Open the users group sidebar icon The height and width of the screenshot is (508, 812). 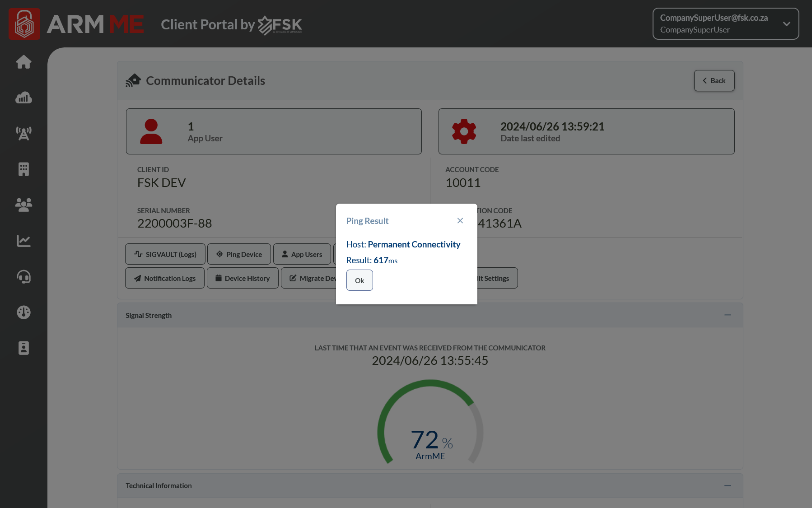click(x=23, y=205)
